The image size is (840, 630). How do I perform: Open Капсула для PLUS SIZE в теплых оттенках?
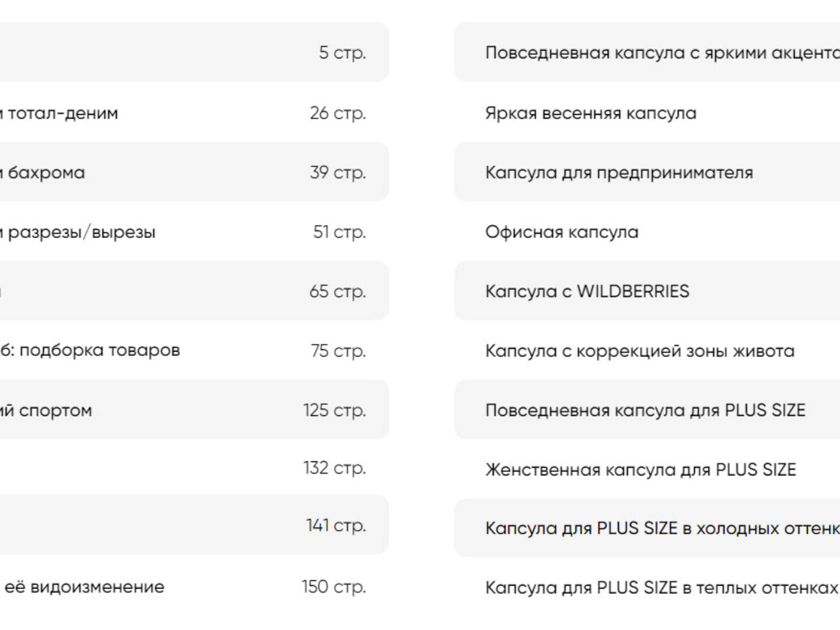point(661,587)
